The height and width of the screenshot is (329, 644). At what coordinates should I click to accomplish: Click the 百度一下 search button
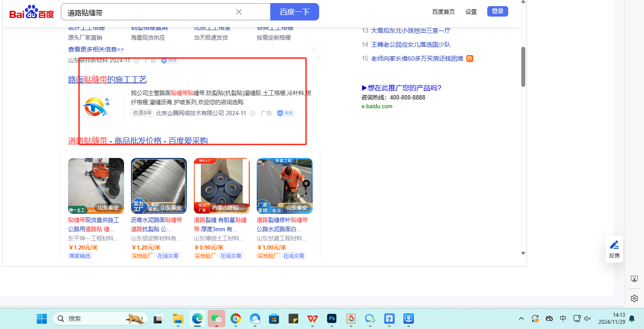295,12
